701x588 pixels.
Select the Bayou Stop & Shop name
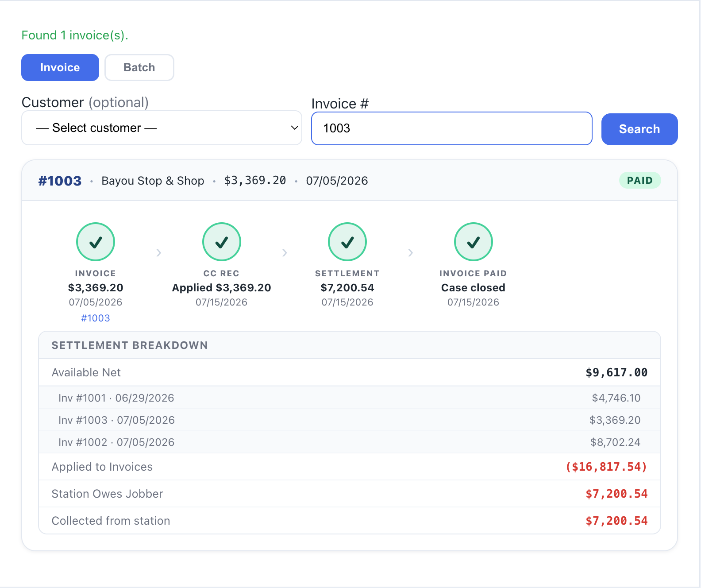pyautogui.click(x=153, y=181)
